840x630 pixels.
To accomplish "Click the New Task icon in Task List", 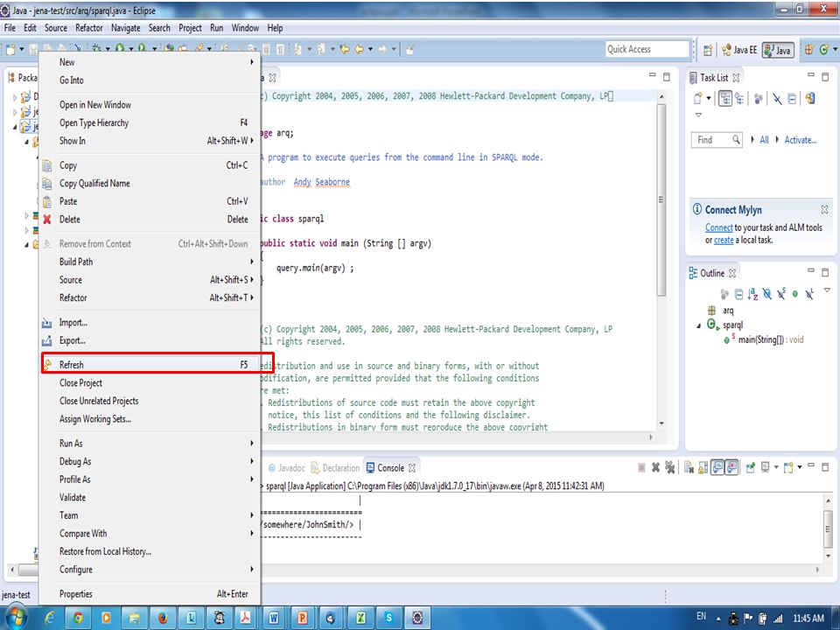I will click(x=697, y=99).
